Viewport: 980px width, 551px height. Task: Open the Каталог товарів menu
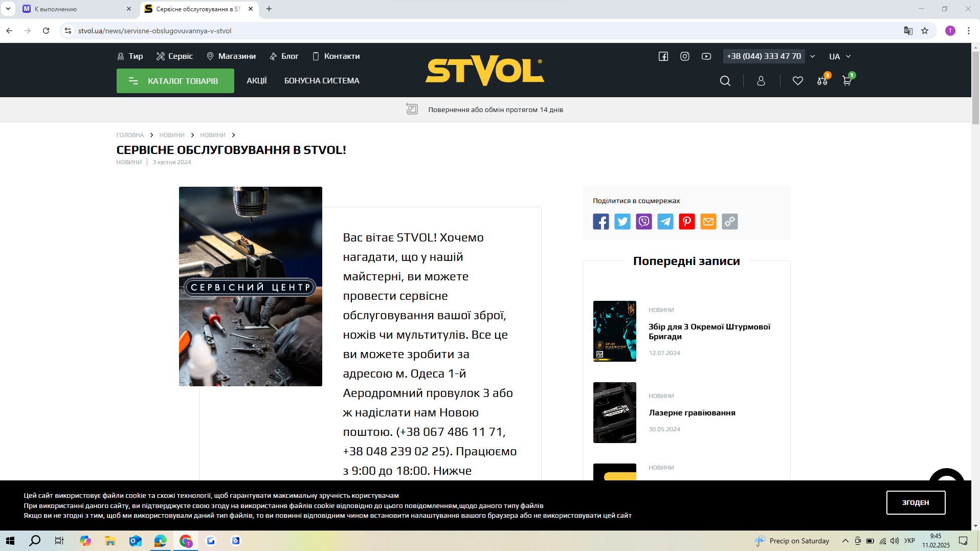tap(175, 81)
